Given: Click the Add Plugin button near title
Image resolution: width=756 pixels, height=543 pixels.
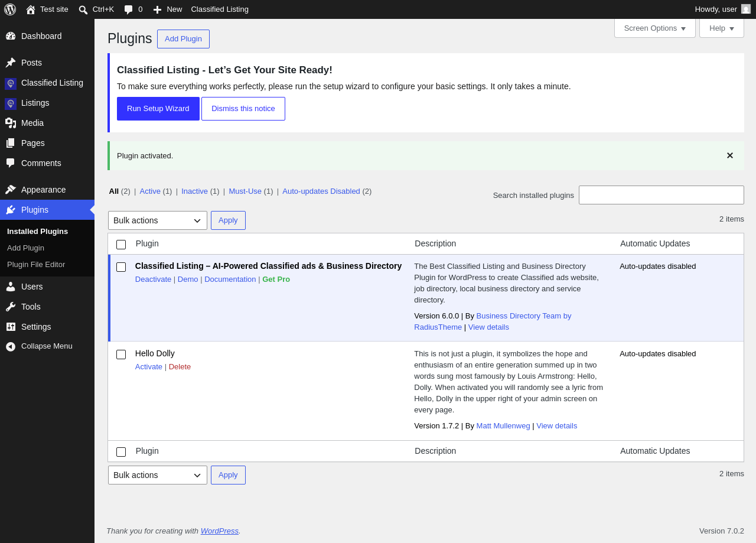Looking at the screenshot, I should click(x=183, y=39).
